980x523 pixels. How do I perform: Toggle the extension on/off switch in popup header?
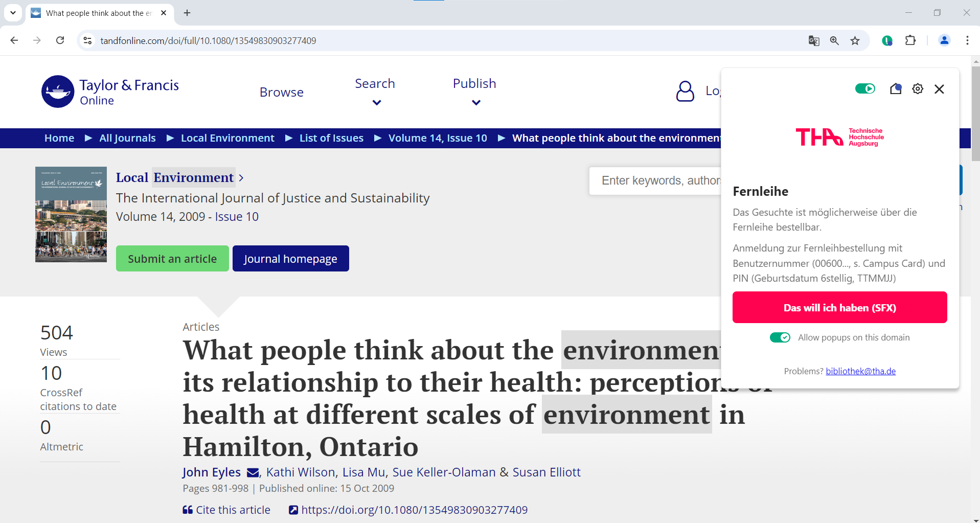click(865, 89)
